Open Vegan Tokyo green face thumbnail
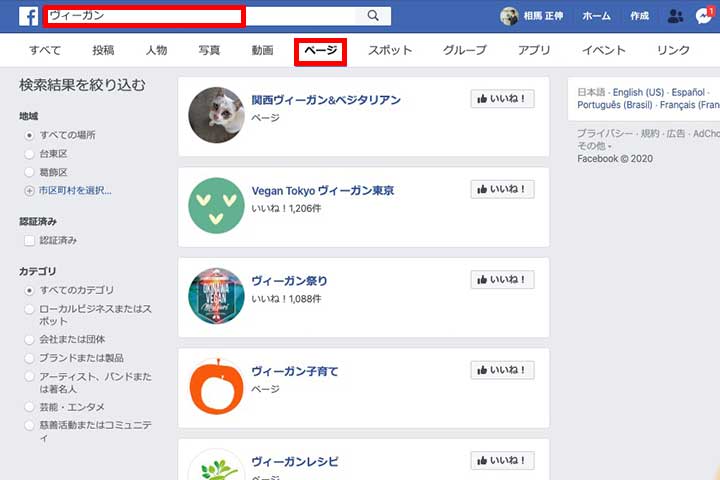Image resolution: width=720 pixels, height=480 pixels. tap(216, 205)
